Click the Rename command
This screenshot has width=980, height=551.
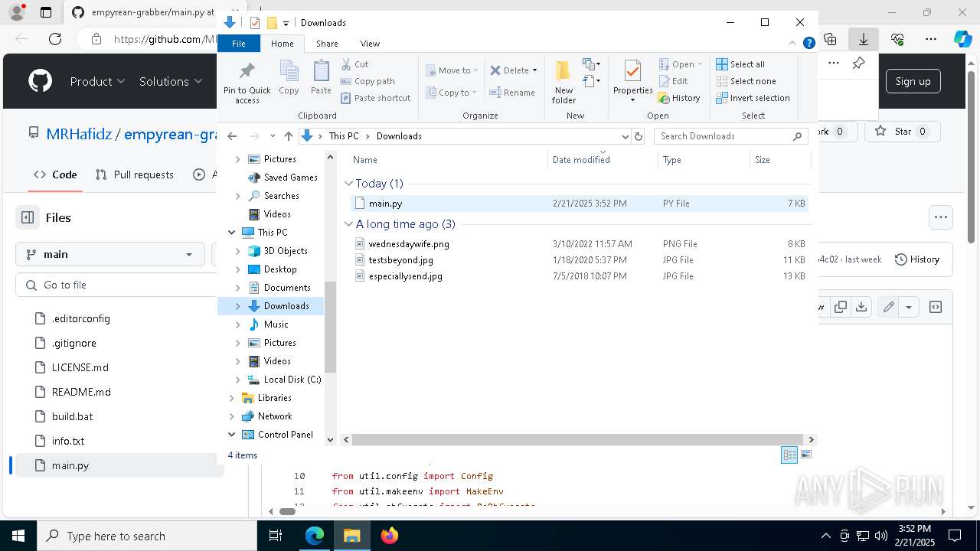(512, 93)
